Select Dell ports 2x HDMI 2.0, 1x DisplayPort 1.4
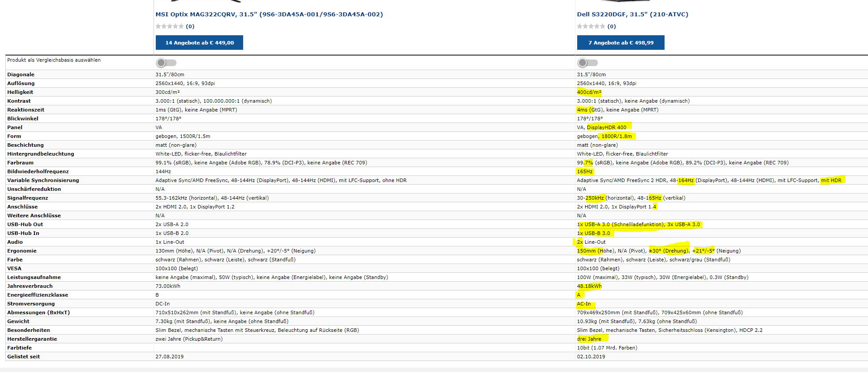This screenshot has height=372, width=868. [x=616, y=207]
